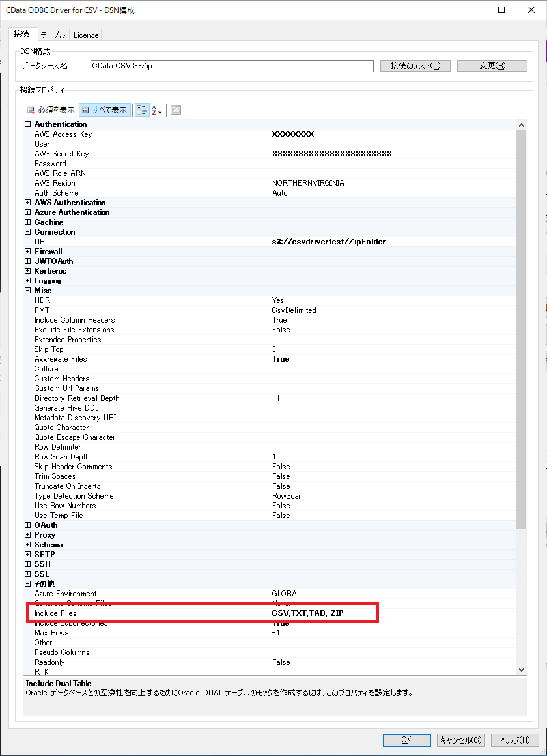Image resolution: width=547 pixels, height=756 pixels.
Task: Expand the Logging category
Action: tap(28, 281)
